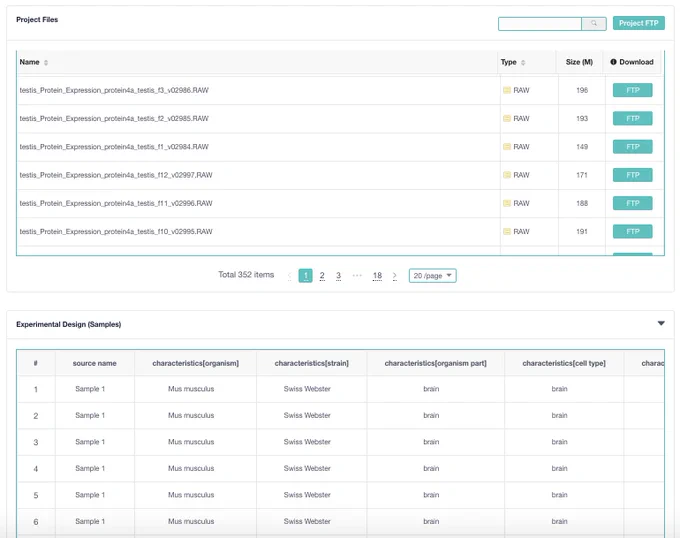The image size is (680, 538).
Task: Click the Size (M) column header
Action: pyautogui.click(x=579, y=62)
